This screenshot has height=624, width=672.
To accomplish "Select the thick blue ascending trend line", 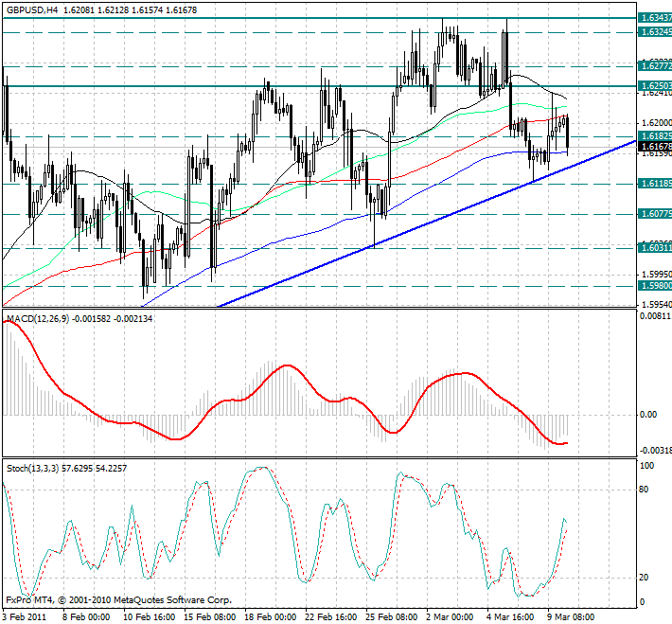I will click(429, 224).
